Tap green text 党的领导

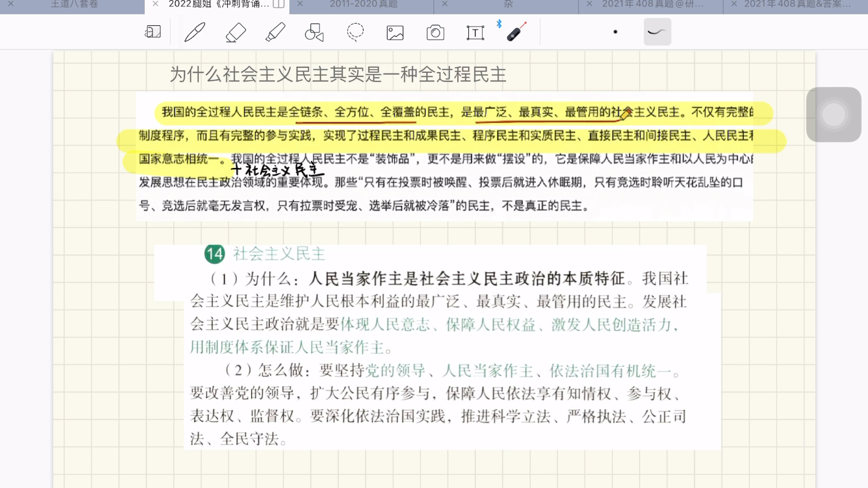point(395,371)
